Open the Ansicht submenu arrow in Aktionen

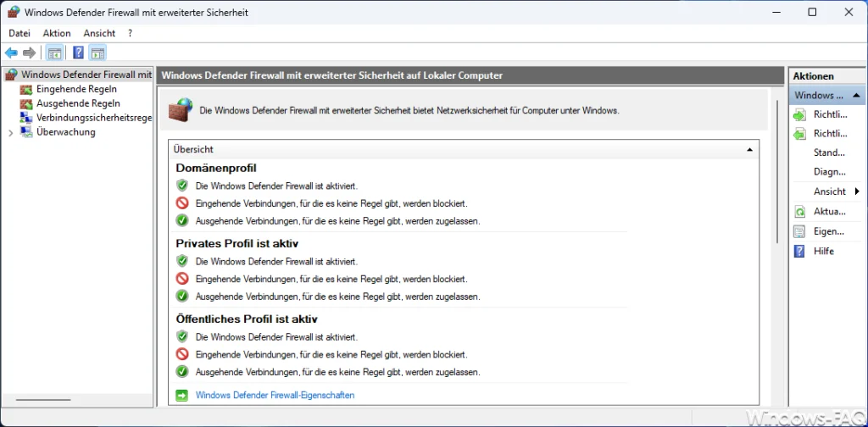coord(858,191)
